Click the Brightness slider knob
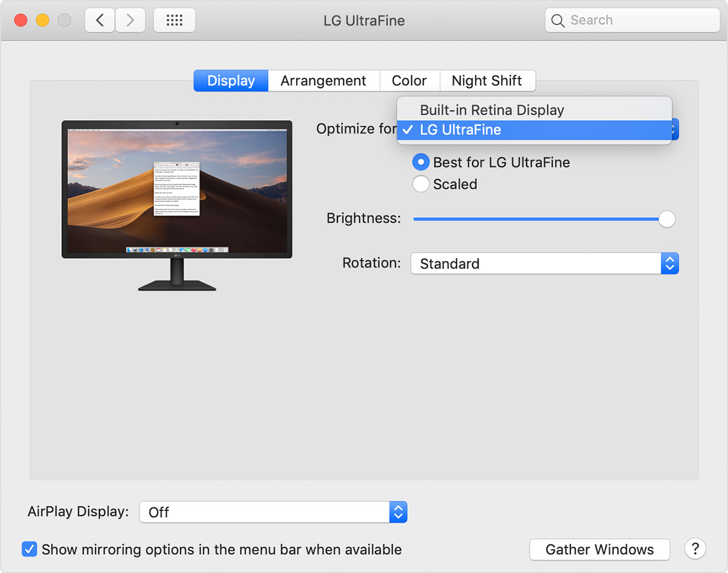Screen dimensions: 728x573 click(667, 219)
